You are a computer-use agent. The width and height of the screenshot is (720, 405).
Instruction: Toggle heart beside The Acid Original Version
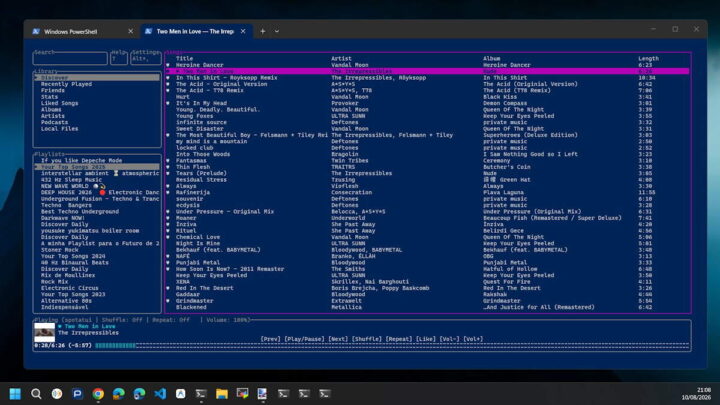[x=168, y=84]
